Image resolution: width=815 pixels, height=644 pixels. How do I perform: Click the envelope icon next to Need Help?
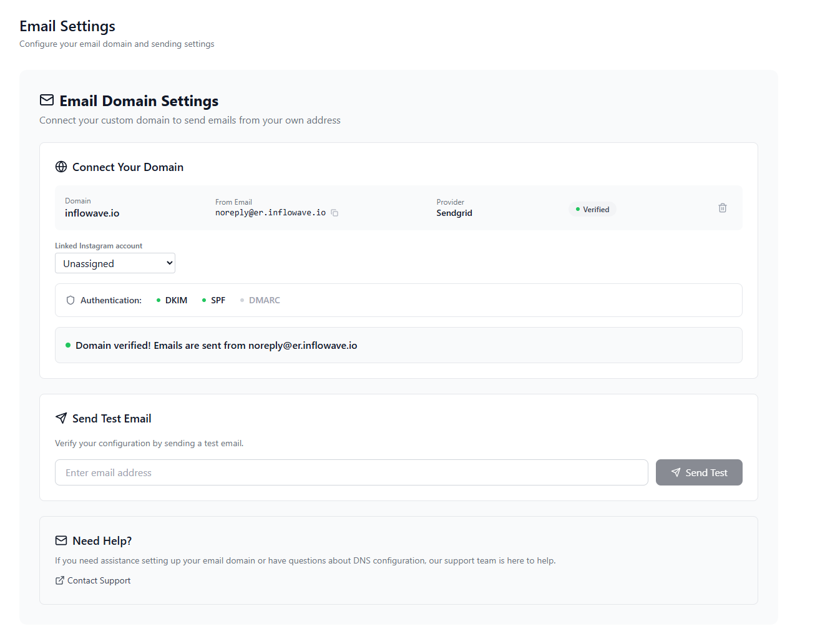pyautogui.click(x=61, y=540)
